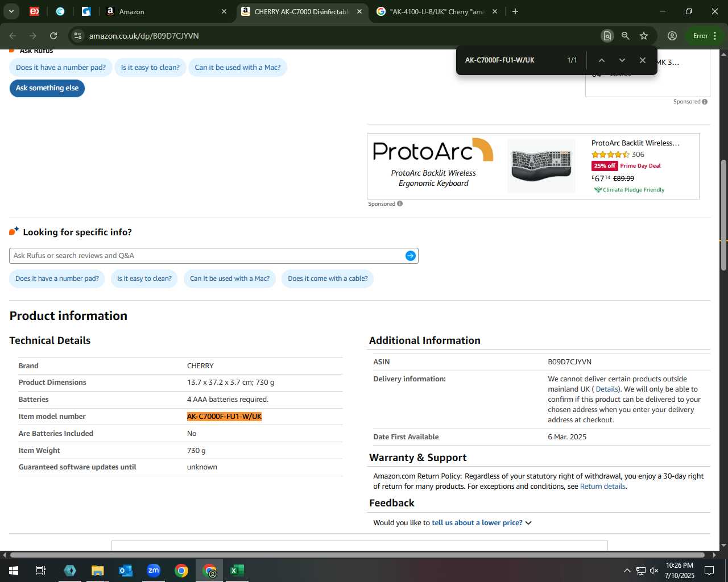Open the delivery 'Details' link
The width and height of the screenshot is (728, 582).
point(607,389)
